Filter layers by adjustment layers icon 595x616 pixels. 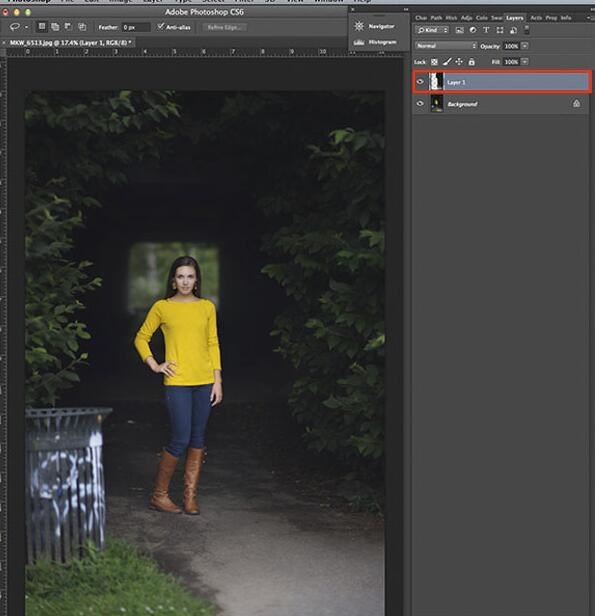[473, 30]
